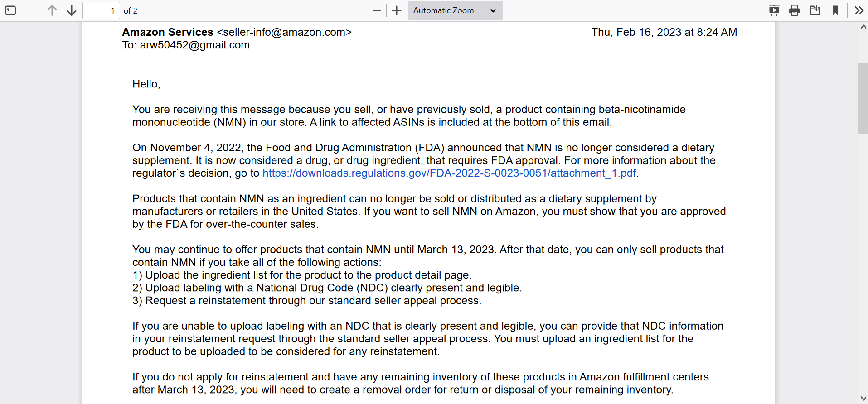
Task: Zoom in with plus button
Action: tap(397, 10)
